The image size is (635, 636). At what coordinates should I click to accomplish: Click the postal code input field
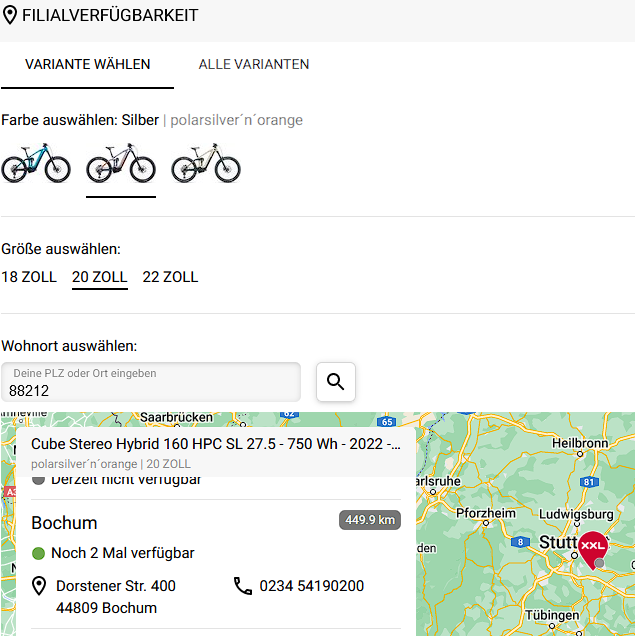point(150,383)
